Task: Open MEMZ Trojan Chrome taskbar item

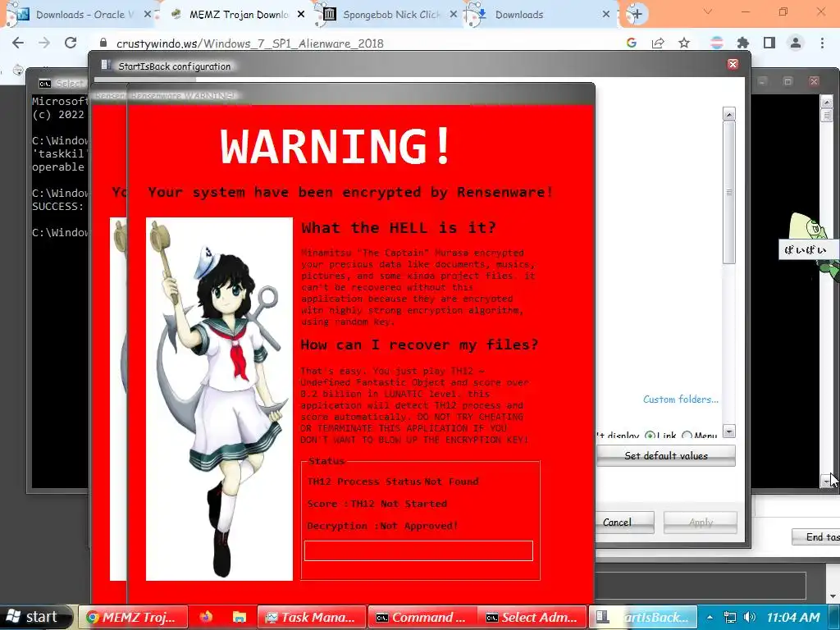Action: pos(134,617)
